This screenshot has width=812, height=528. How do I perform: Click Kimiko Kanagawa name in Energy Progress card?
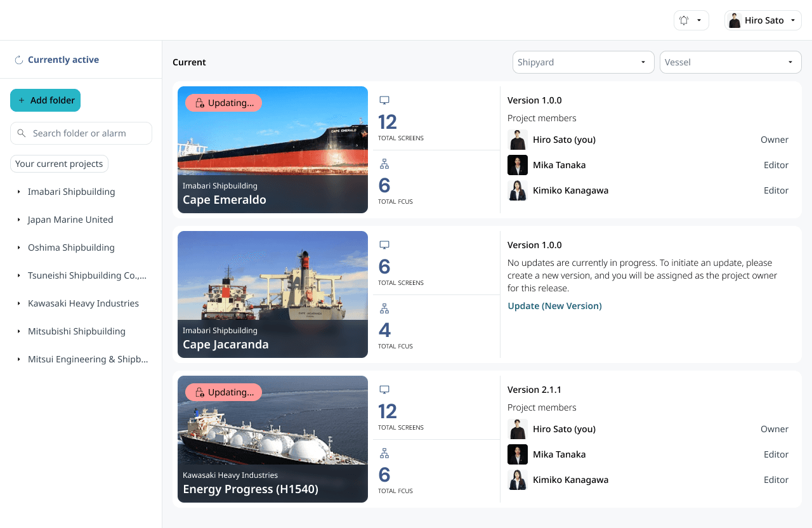[x=570, y=480]
